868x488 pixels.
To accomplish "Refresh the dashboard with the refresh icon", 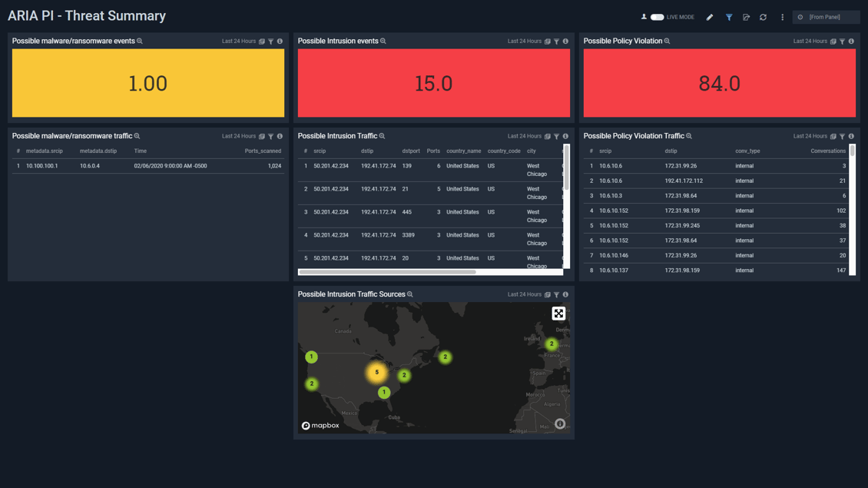I will (x=763, y=17).
